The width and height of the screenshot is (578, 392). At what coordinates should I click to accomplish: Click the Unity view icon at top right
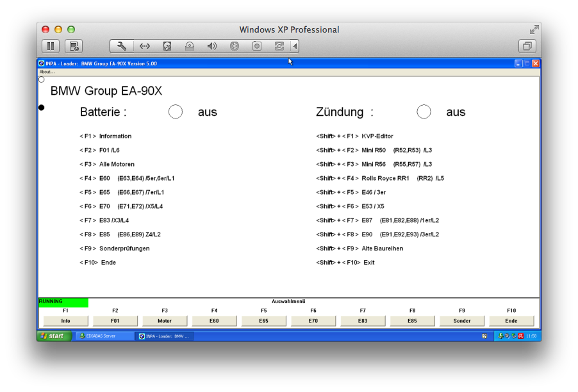(x=527, y=46)
